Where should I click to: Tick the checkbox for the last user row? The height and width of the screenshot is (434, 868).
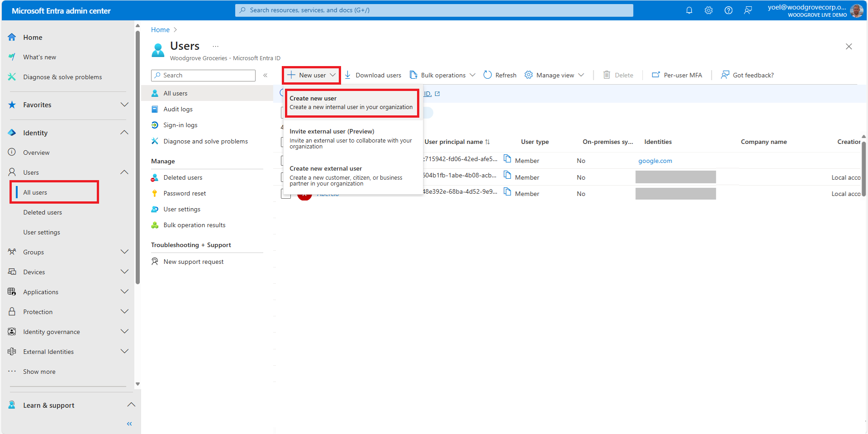tap(285, 194)
